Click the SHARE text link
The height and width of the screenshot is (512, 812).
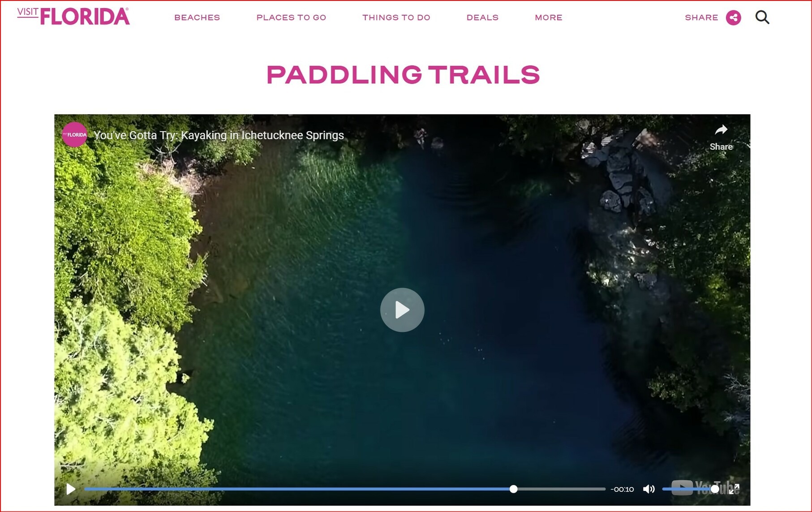[701, 17]
